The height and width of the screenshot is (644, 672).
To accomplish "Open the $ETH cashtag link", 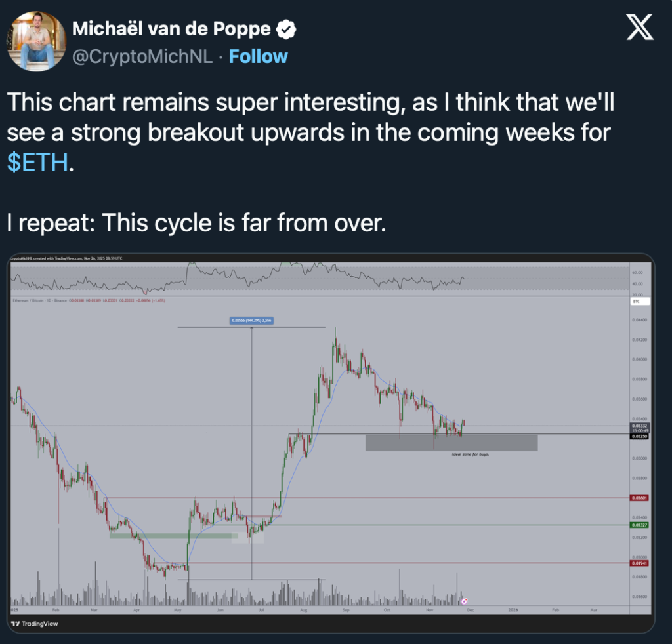I will point(37,163).
